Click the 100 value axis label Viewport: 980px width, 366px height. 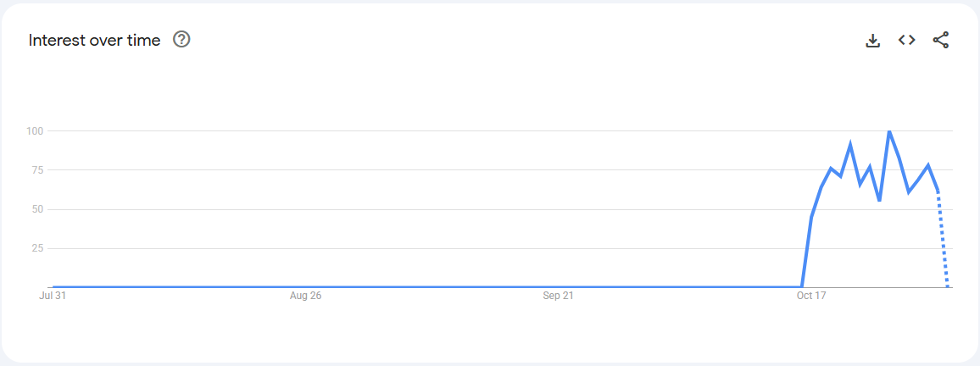[x=34, y=131]
